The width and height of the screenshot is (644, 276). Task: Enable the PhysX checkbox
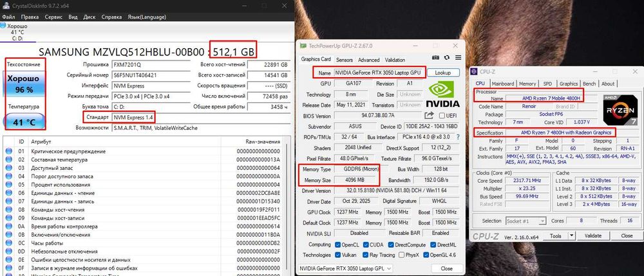pos(402,255)
